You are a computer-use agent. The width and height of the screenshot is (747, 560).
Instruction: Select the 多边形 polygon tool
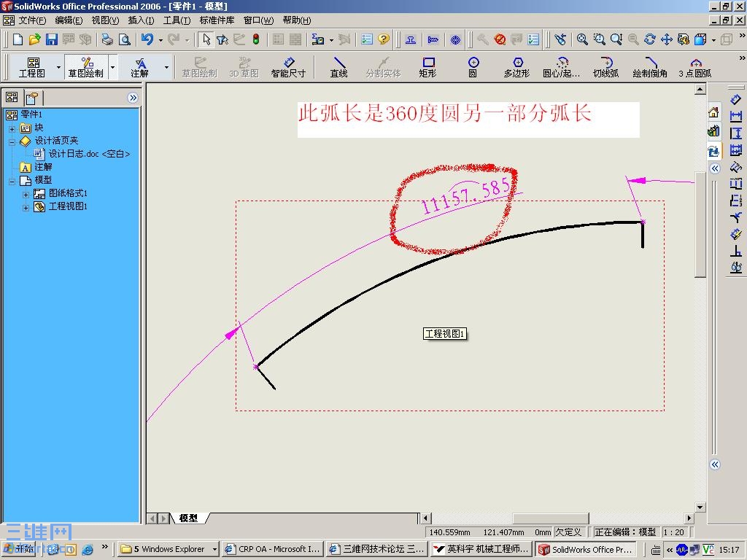[x=517, y=68]
